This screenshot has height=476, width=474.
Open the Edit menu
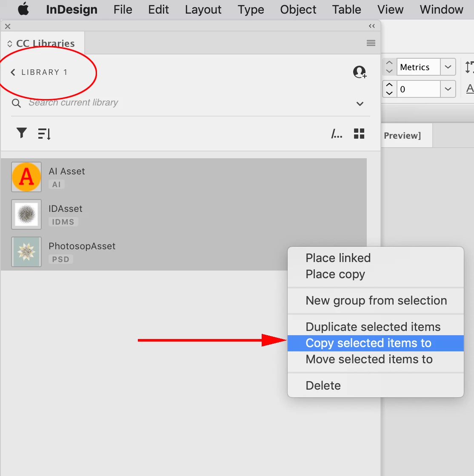click(x=158, y=10)
